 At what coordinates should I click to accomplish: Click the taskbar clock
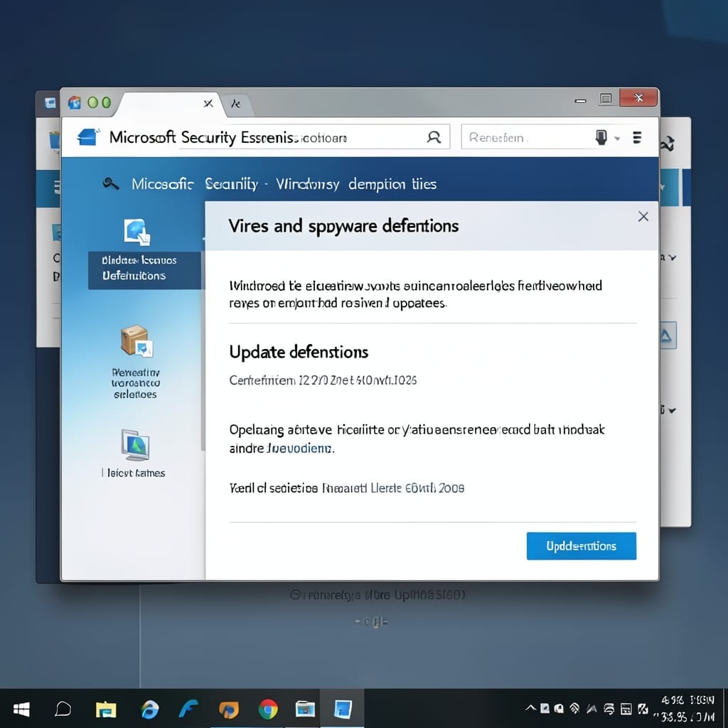click(x=686, y=709)
